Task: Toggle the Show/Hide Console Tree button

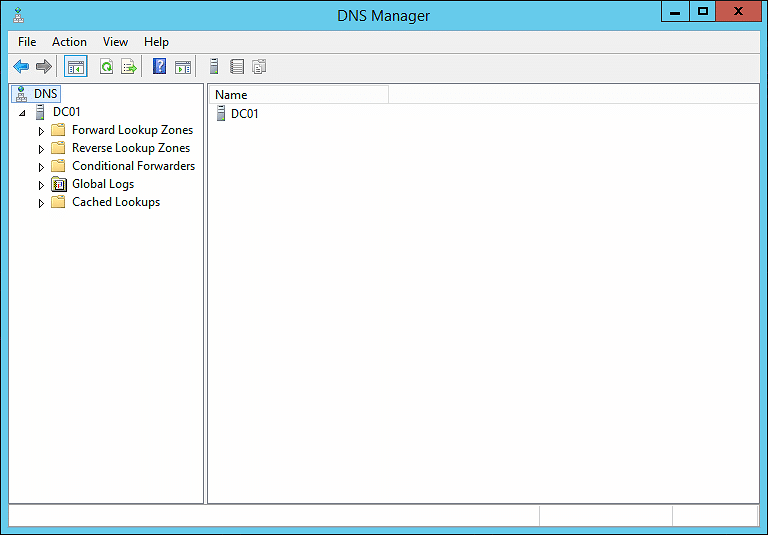Action: [76, 67]
